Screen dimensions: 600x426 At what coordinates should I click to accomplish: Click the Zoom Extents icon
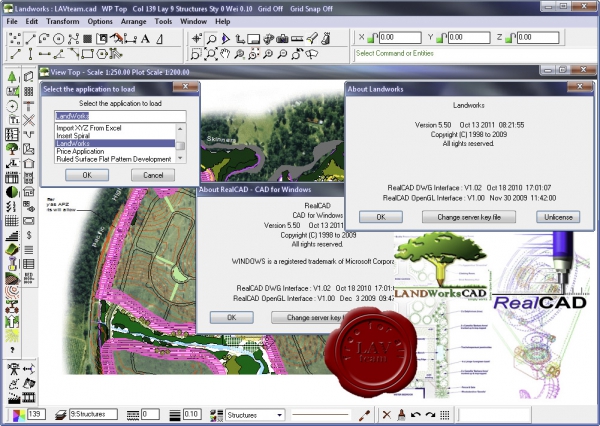click(211, 54)
